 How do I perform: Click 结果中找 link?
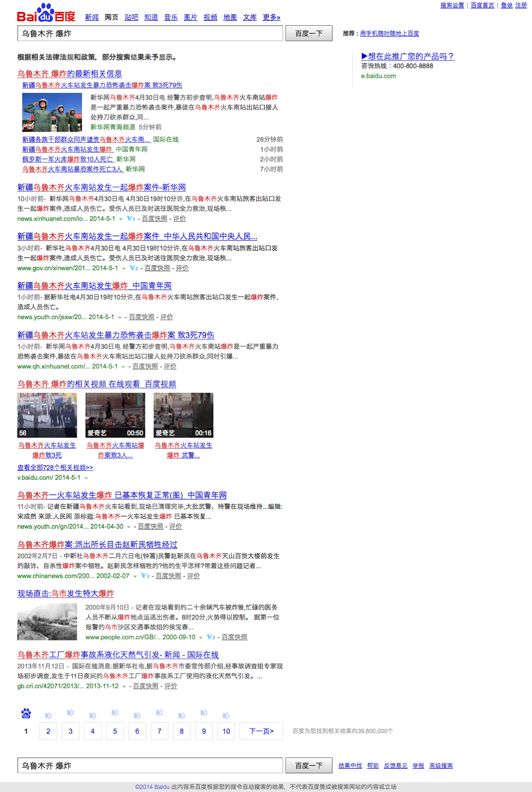tap(350, 766)
